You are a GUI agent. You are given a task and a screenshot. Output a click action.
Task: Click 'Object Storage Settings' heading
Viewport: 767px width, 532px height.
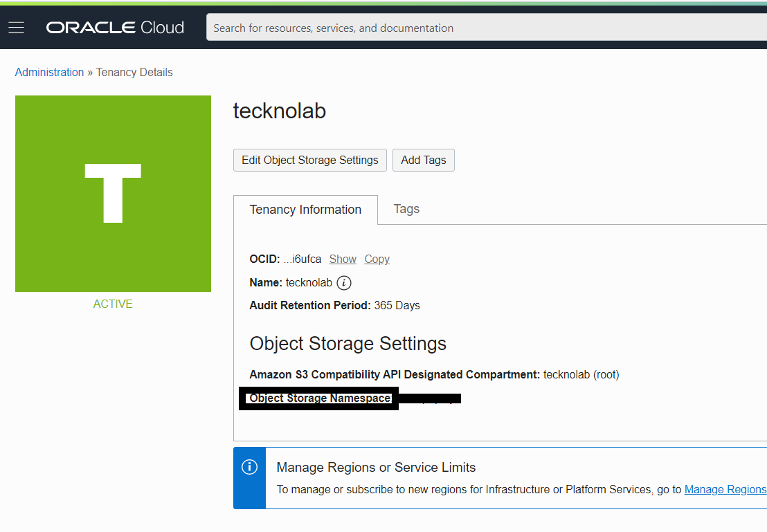pyautogui.click(x=348, y=344)
